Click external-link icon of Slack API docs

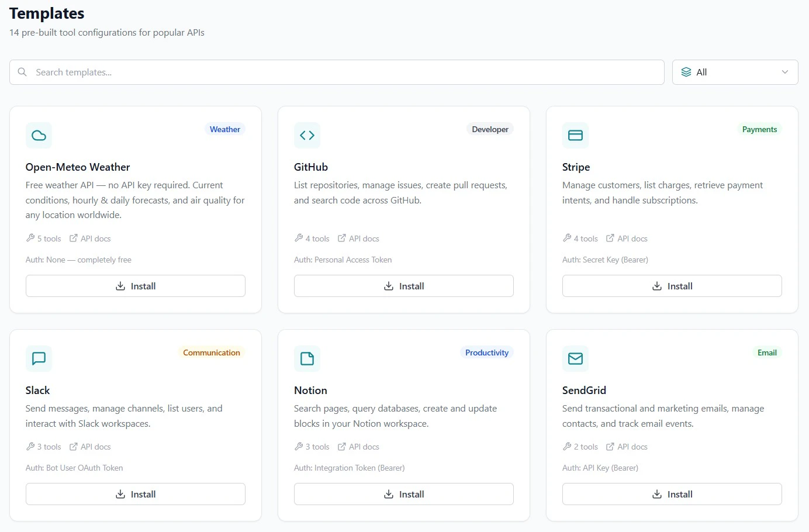click(74, 446)
